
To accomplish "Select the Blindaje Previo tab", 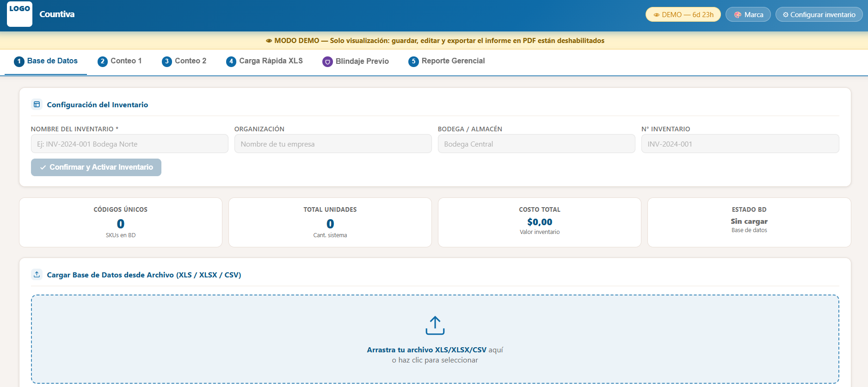I will [356, 61].
